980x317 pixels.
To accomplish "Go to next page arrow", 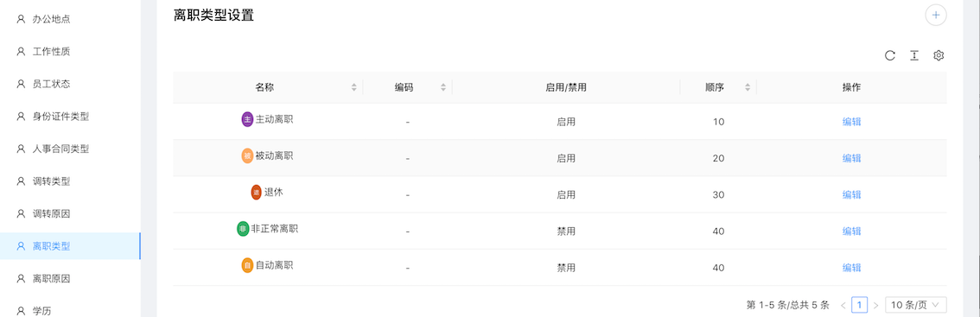I will click(x=875, y=305).
